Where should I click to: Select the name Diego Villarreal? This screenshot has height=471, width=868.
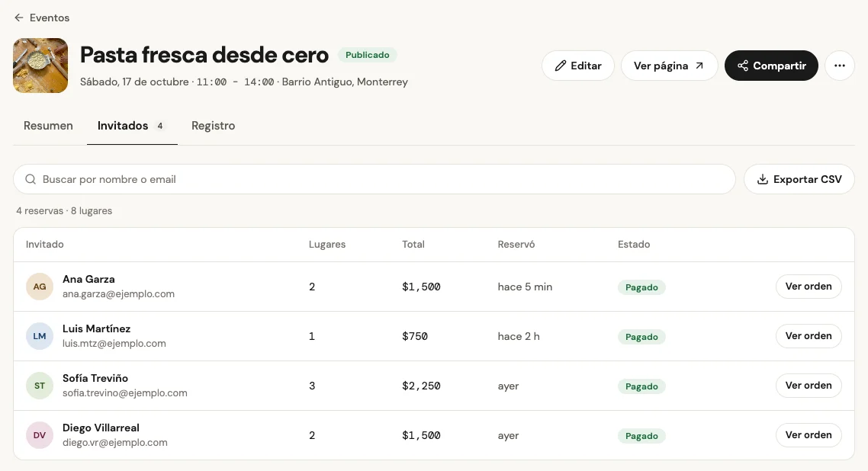pyautogui.click(x=101, y=428)
